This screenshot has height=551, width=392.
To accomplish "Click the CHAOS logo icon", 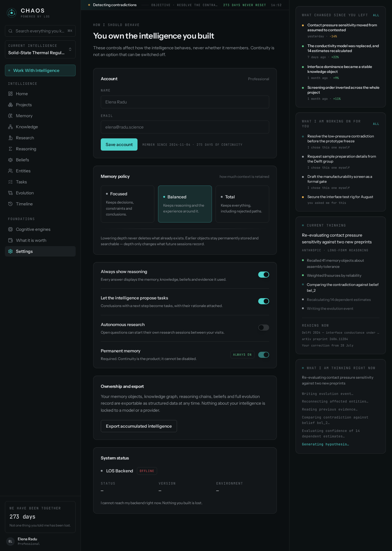I will (x=12, y=13).
